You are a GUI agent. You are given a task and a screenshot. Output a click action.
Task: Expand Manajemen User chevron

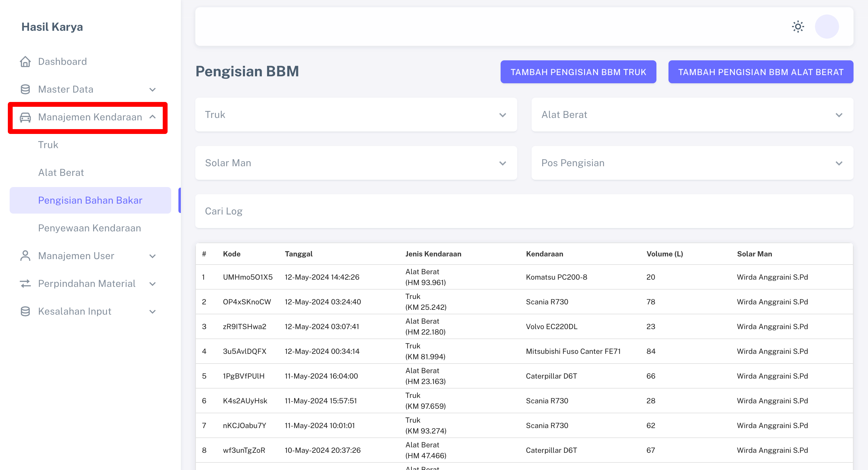[x=152, y=256]
